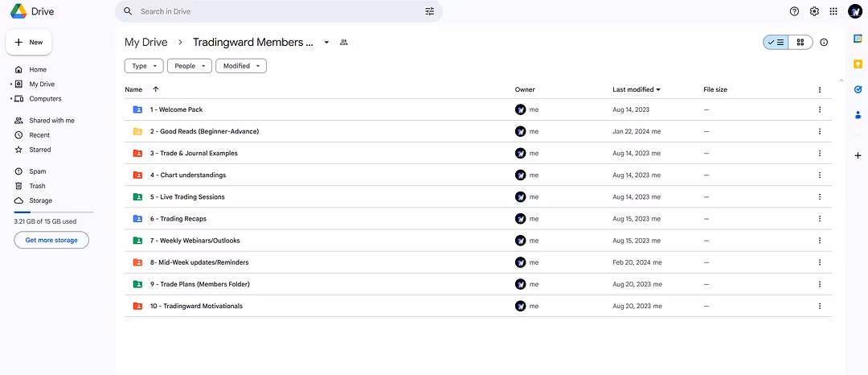Screen dimensions: 868x375
Task: Switch to list layout view
Action: pyautogui.click(x=776, y=43)
